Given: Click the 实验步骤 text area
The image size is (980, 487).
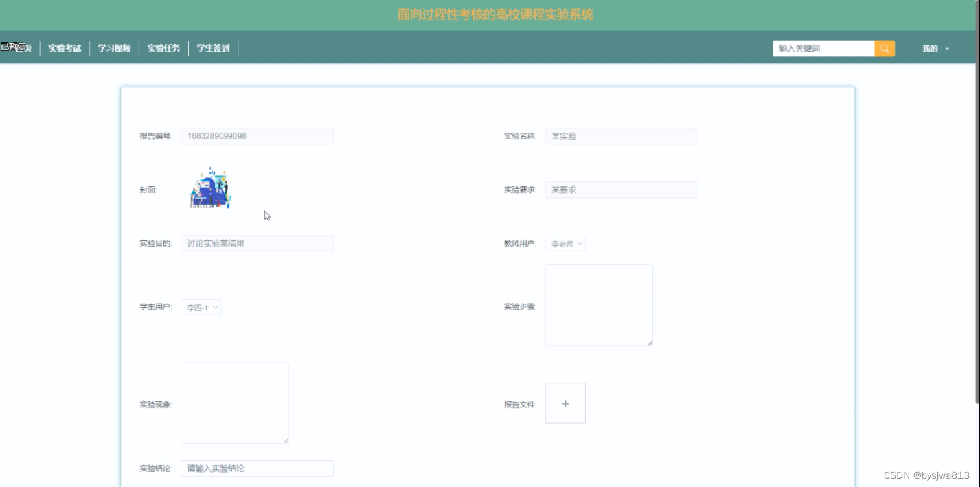Looking at the screenshot, I should click(x=599, y=305).
